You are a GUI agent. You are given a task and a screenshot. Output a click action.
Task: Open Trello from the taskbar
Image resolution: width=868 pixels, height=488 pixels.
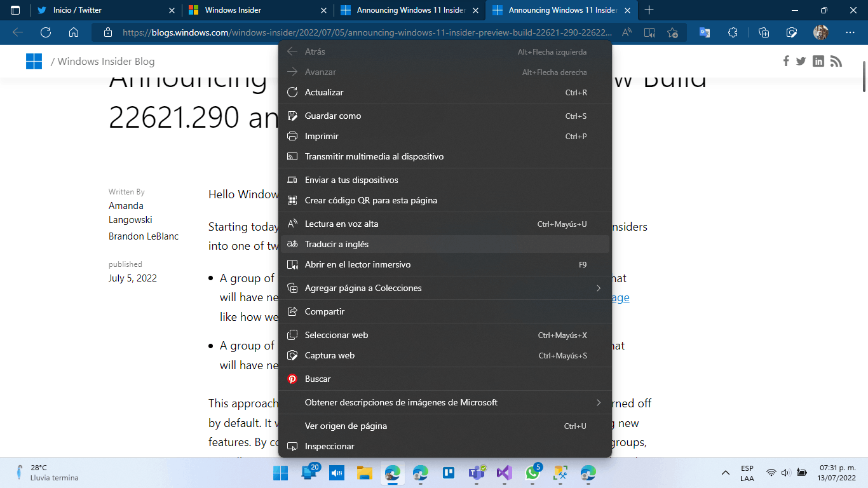pos(448,473)
